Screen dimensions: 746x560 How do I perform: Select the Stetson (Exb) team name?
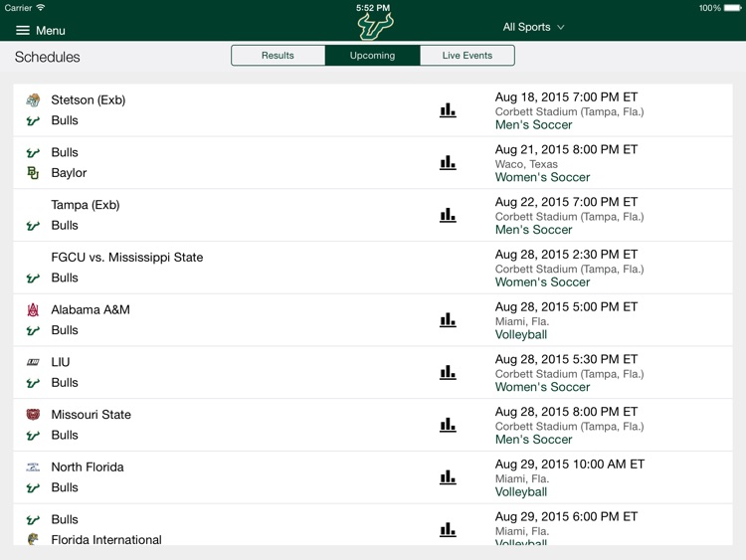(88, 99)
